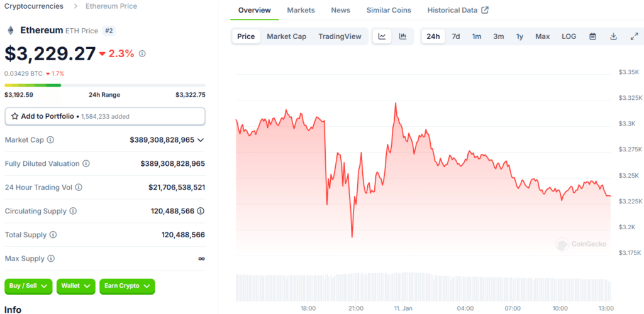Open the Wallet dropdown
The image size is (644, 314).
(76, 286)
